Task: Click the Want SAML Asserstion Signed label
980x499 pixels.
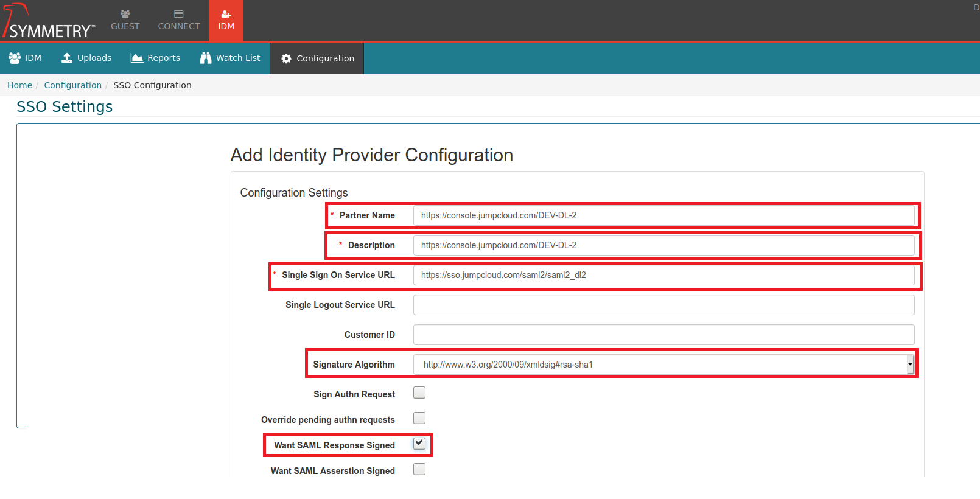Action: pos(333,471)
